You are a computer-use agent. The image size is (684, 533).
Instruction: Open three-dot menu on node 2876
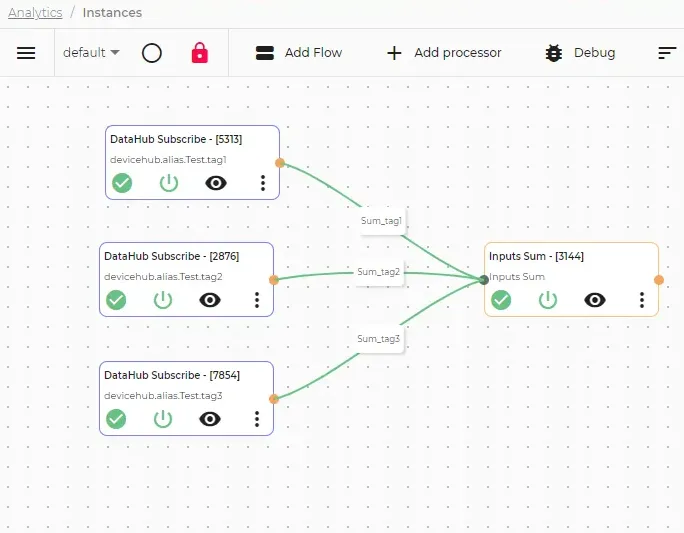(257, 300)
